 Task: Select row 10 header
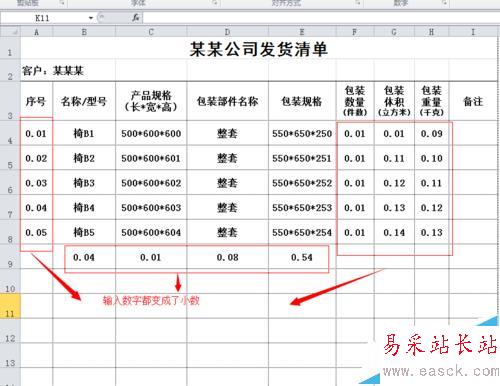[10, 281]
